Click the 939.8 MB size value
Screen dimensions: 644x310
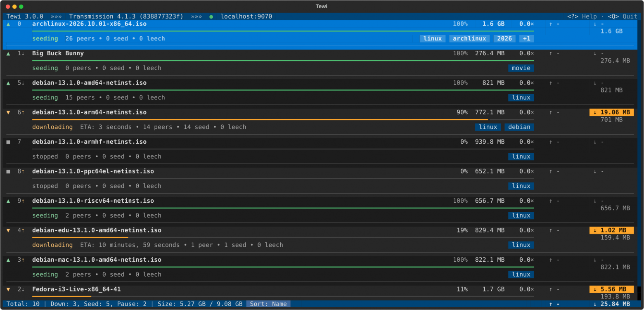pos(490,142)
